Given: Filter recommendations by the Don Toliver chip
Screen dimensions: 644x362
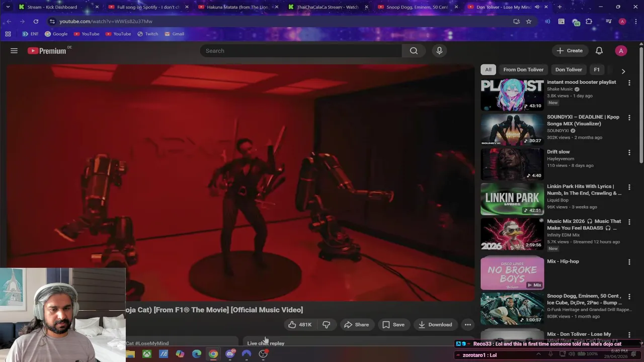Looking at the screenshot, I should 569,70.
